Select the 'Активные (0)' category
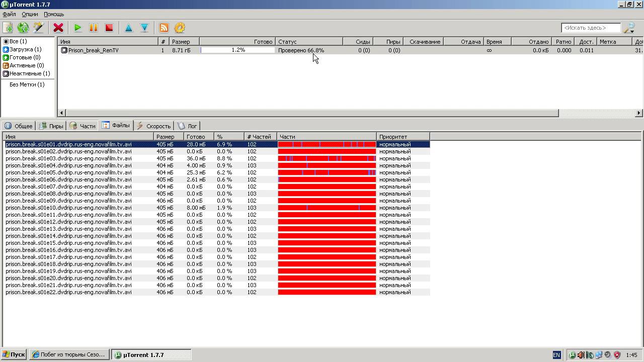The image size is (644, 362). (x=23, y=65)
